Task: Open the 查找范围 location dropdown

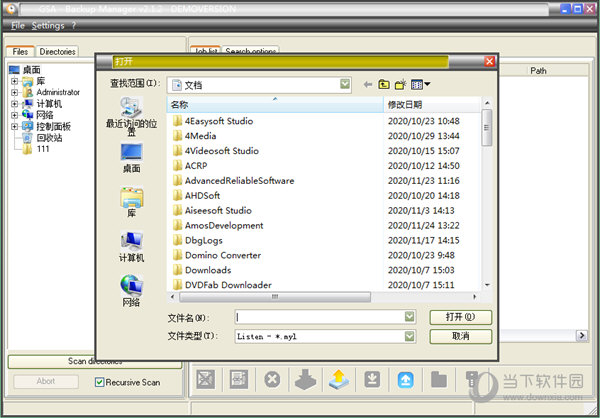Action: coord(345,85)
